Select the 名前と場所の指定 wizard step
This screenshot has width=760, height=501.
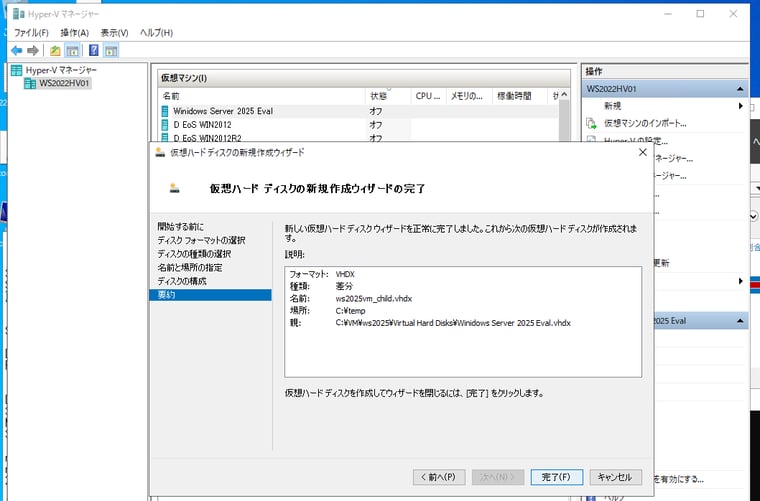click(190, 267)
